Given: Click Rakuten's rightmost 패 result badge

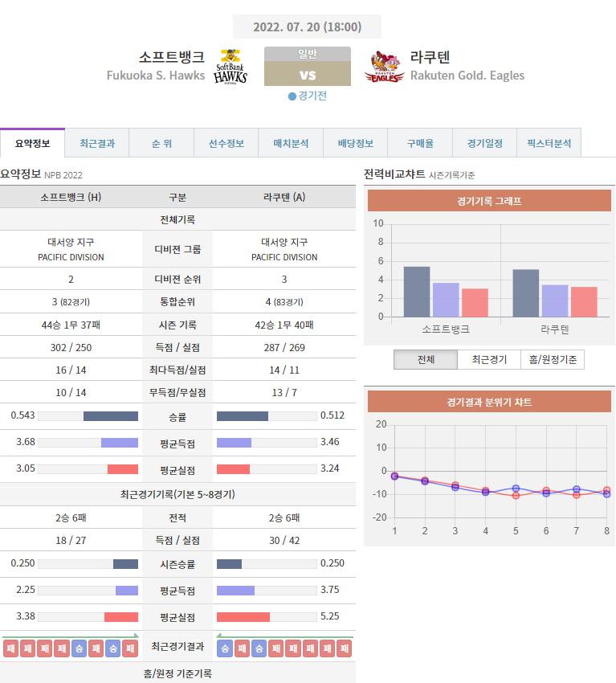Looking at the screenshot, I should tap(344, 648).
